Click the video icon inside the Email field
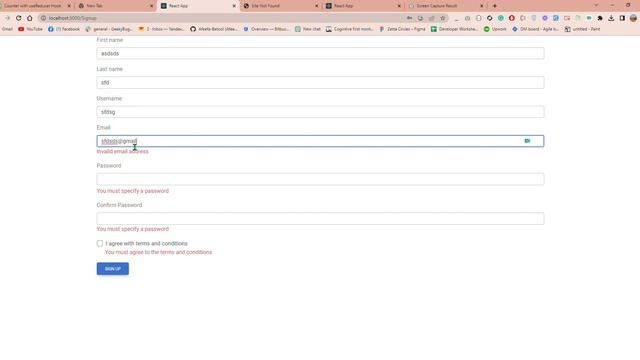Image resolution: width=640 pixels, height=360 pixels. [527, 141]
